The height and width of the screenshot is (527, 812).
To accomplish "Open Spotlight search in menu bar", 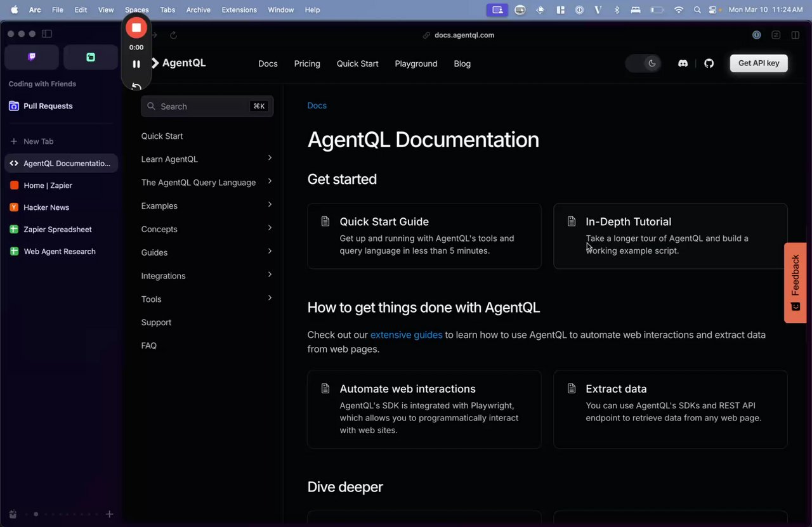I will point(697,10).
